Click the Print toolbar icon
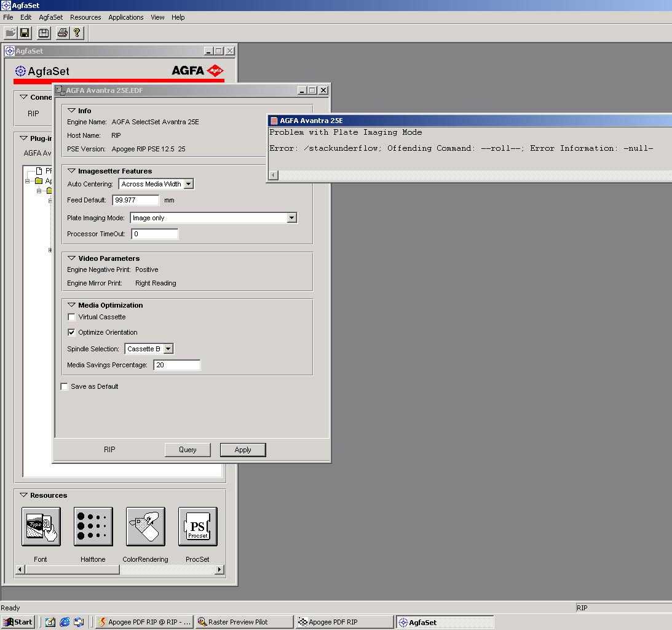 point(63,33)
